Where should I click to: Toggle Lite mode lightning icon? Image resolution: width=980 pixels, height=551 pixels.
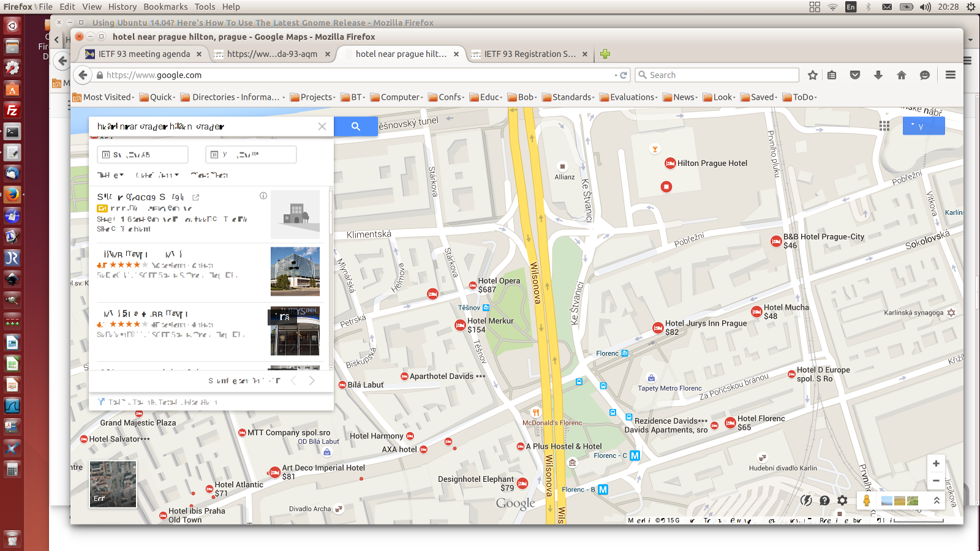coord(807,501)
